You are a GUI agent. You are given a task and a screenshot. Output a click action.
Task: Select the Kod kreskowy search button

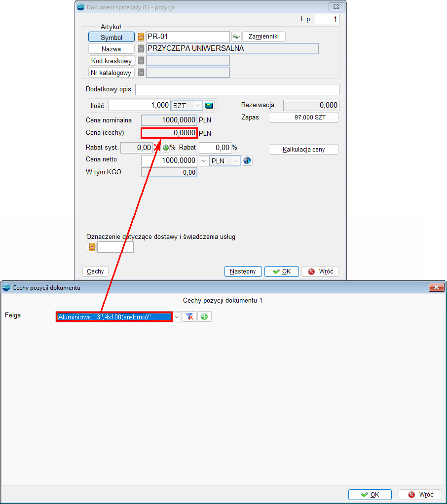click(x=112, y=61)
